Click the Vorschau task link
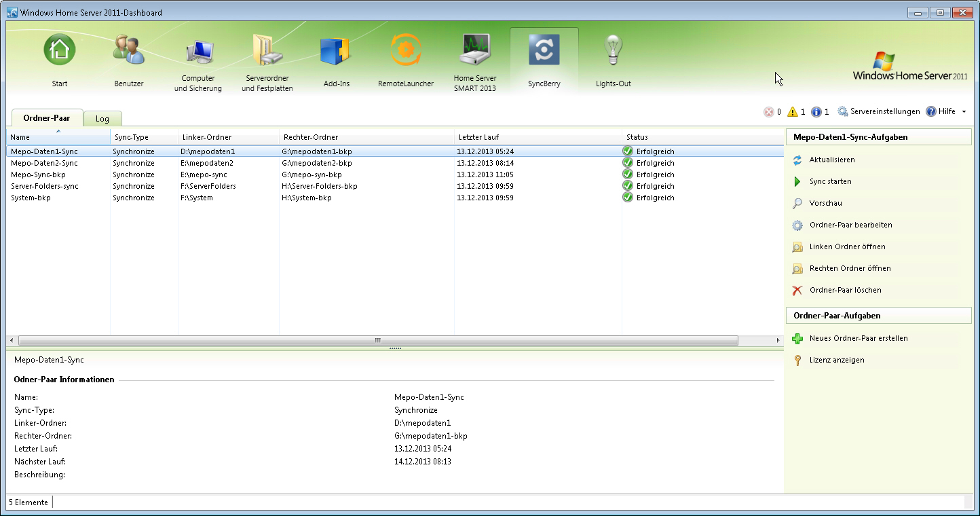The height and width of the screenshot is (516, 980). tap(825, 204)
